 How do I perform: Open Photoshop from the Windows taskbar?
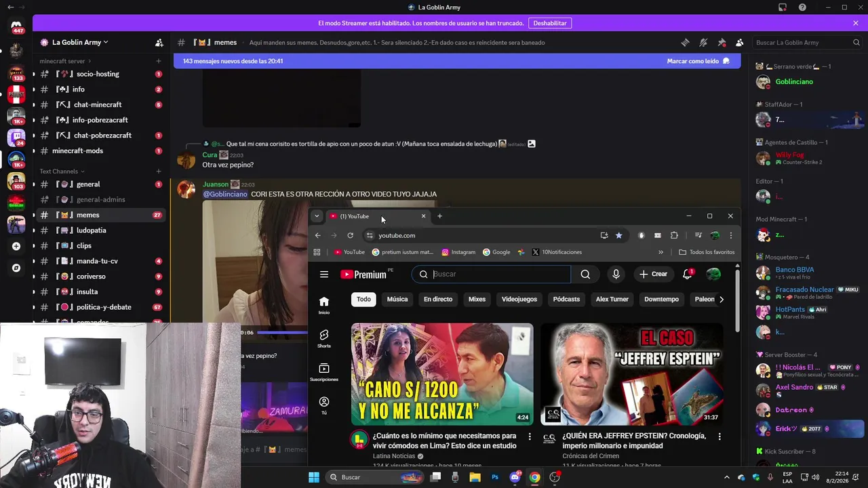click(x=495, y=477)
